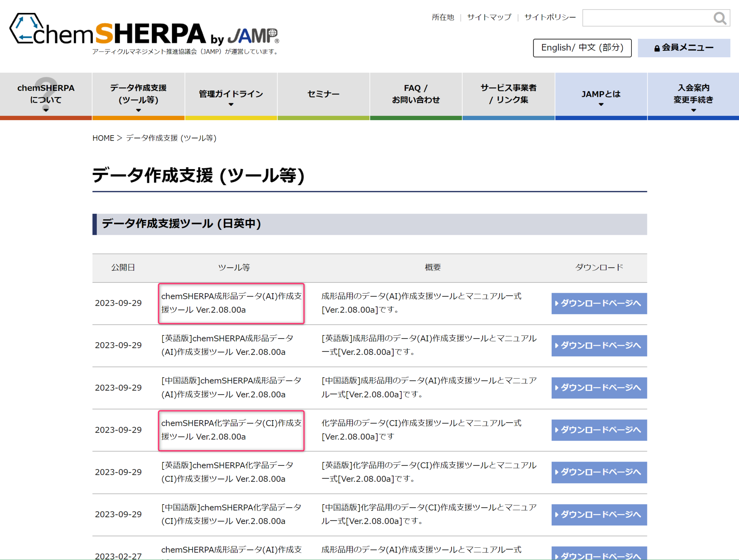Click the search magnifying glass icon
739x560 pixels.
tap(720, 17)
